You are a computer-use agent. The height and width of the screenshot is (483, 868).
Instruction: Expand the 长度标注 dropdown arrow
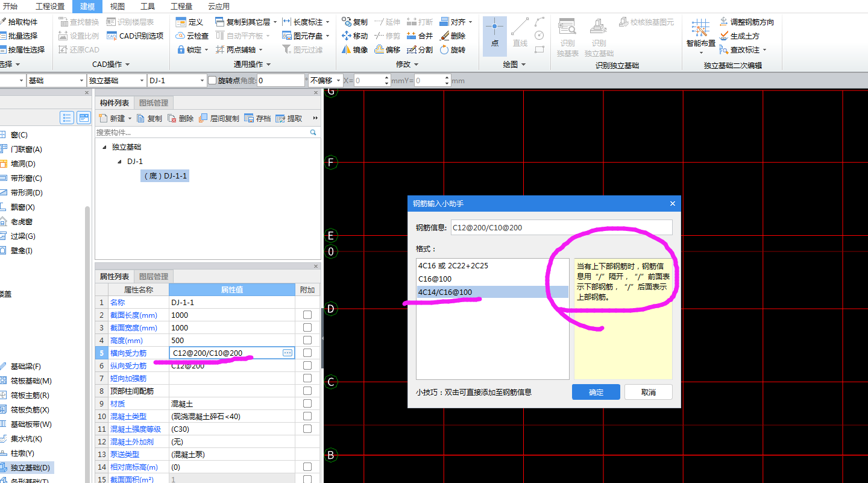(x=328, y=22)
